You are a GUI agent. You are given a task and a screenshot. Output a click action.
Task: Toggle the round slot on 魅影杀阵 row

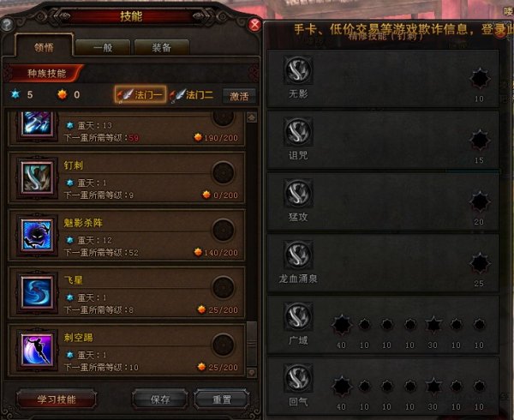click(224, 230)
